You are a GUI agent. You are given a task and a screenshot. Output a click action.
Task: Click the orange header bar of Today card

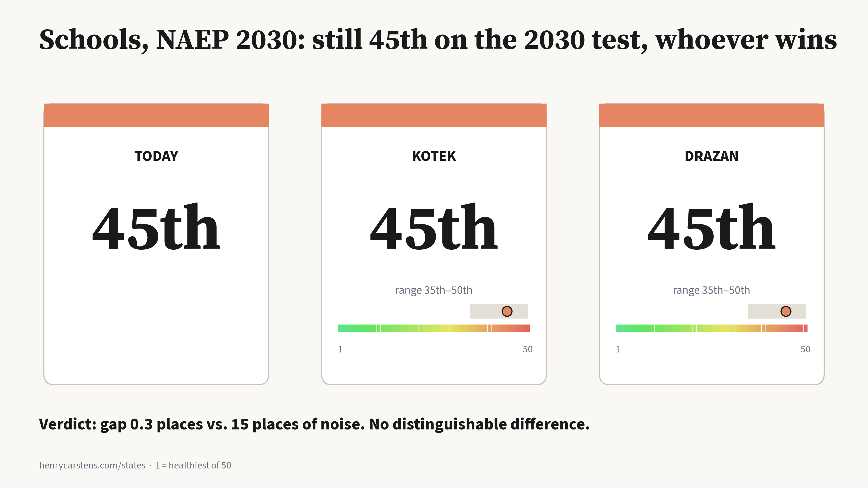156,115
